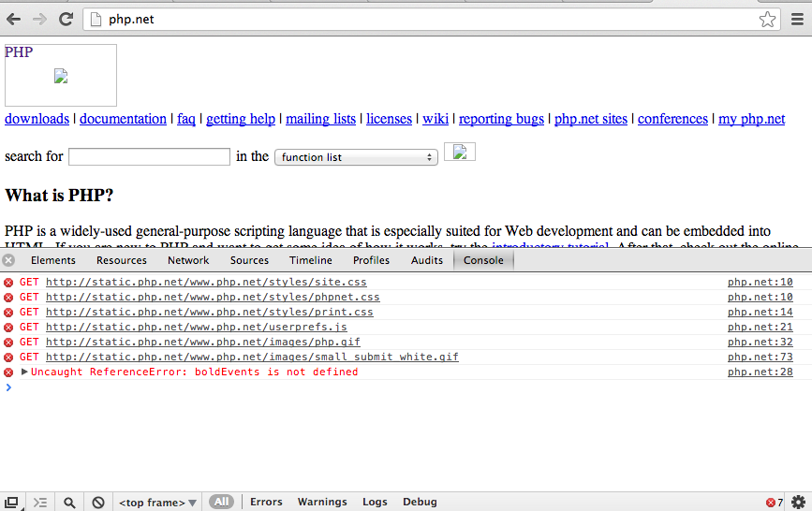Jump to source location php.net:73
This screenshot has width=812, height=511.
click(x=760, y=358)
